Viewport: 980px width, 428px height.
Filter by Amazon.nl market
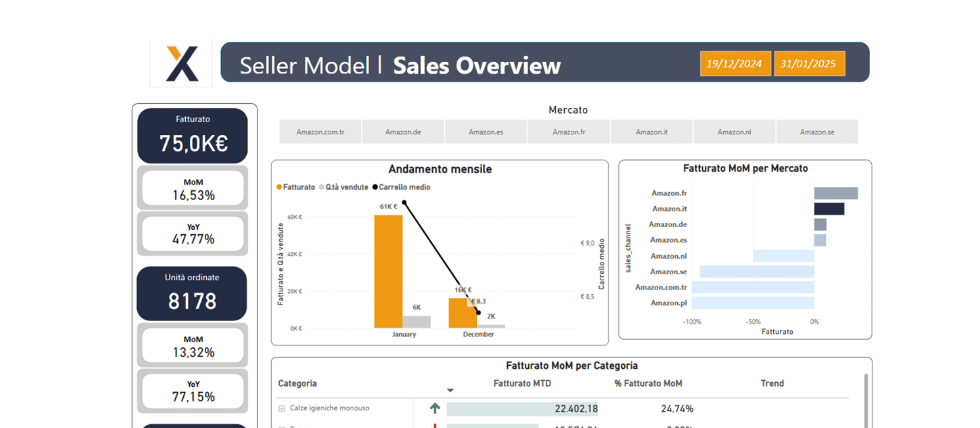click(x=734, y=132)
